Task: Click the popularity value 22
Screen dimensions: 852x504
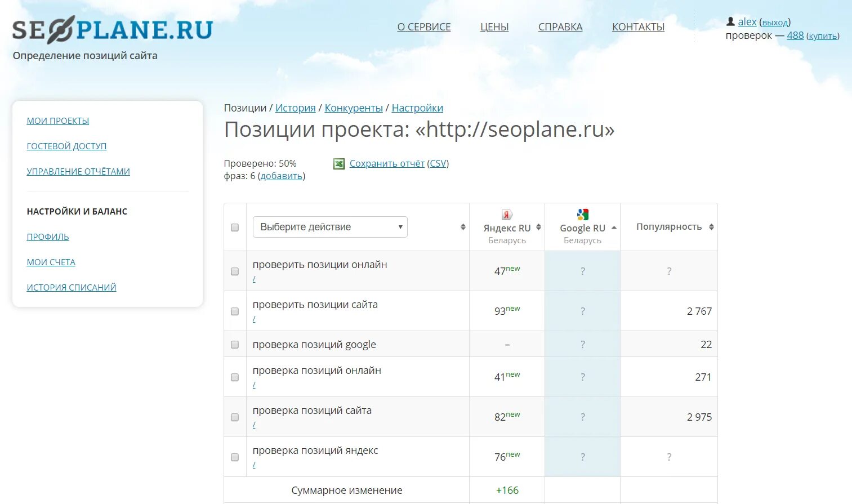Action: coord(706,345)
